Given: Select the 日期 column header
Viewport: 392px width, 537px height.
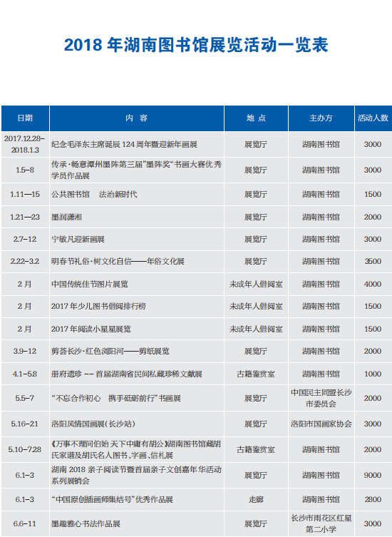Looking at the screenshot, I should coord(25,118).
